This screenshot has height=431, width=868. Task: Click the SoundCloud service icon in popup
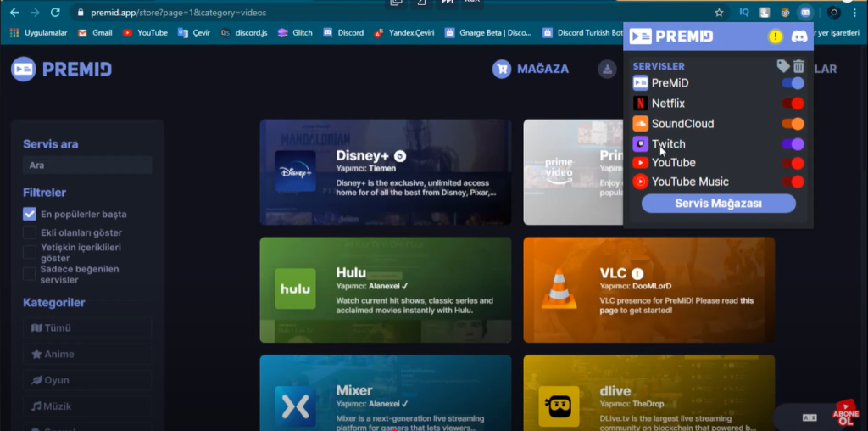(x=641, y=124)
